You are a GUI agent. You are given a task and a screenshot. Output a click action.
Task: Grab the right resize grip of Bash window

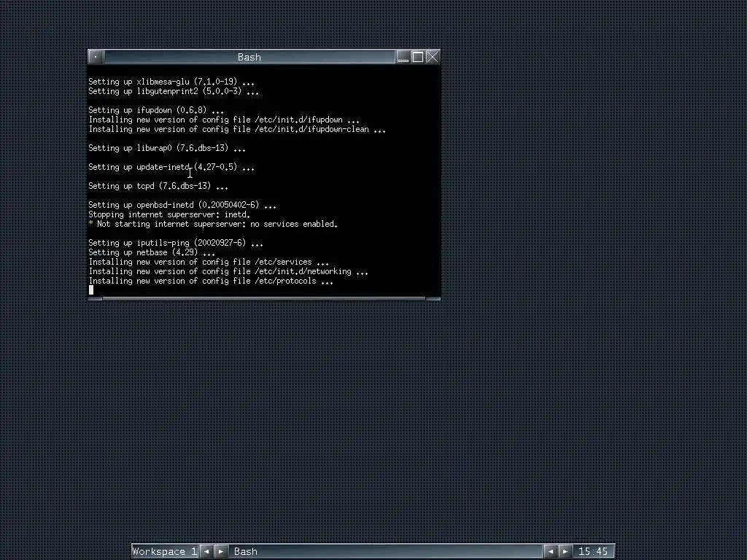pos(433,298)
